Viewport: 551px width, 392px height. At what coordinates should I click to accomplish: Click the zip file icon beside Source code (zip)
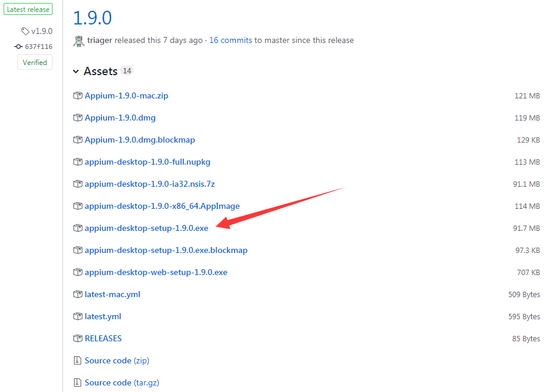(x=78, y=360)
